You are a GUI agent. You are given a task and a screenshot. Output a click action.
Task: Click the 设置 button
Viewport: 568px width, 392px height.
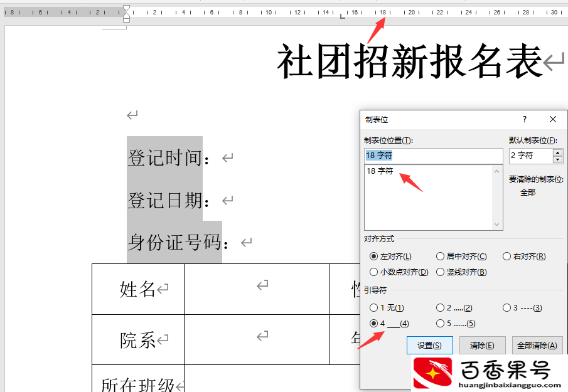point(430,346)
